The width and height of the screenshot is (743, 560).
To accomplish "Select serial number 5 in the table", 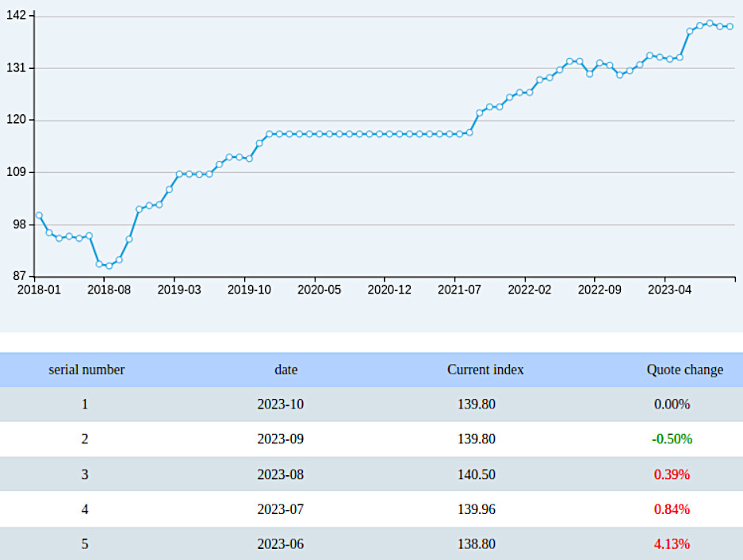I will (85, 544).
